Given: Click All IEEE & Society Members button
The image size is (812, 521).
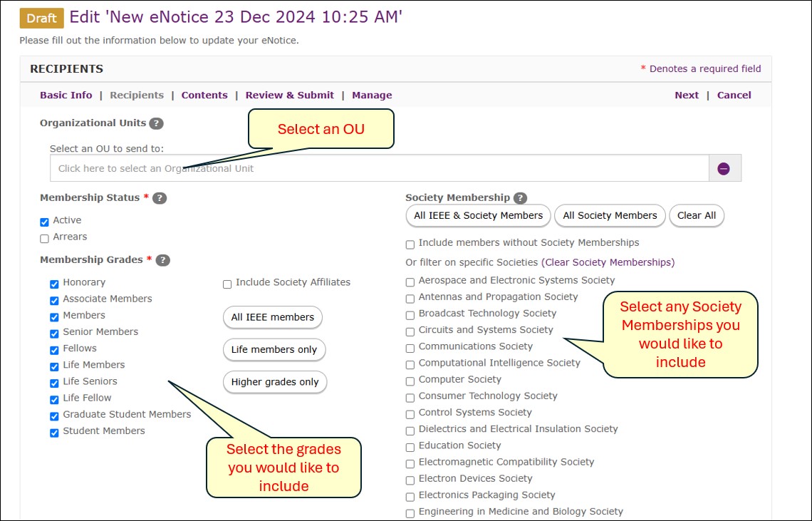Looking at the screenshot, I should pos(478,216).
